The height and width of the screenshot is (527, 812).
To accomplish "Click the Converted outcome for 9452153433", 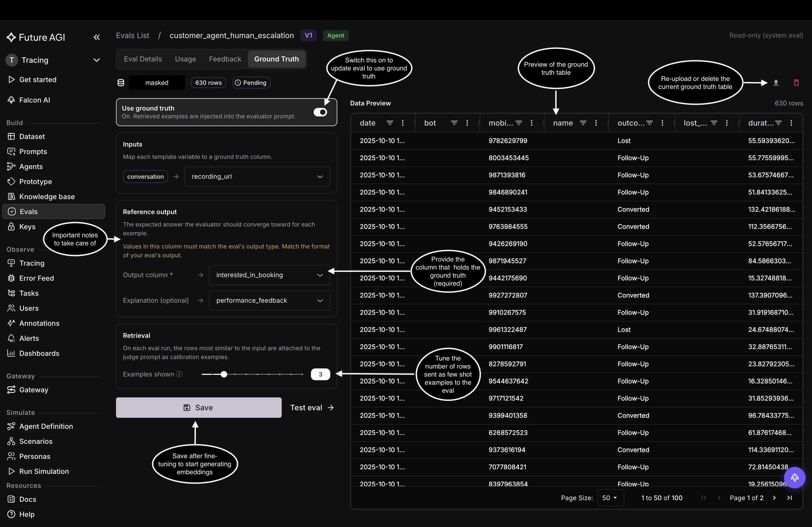I will pos(633,209).
